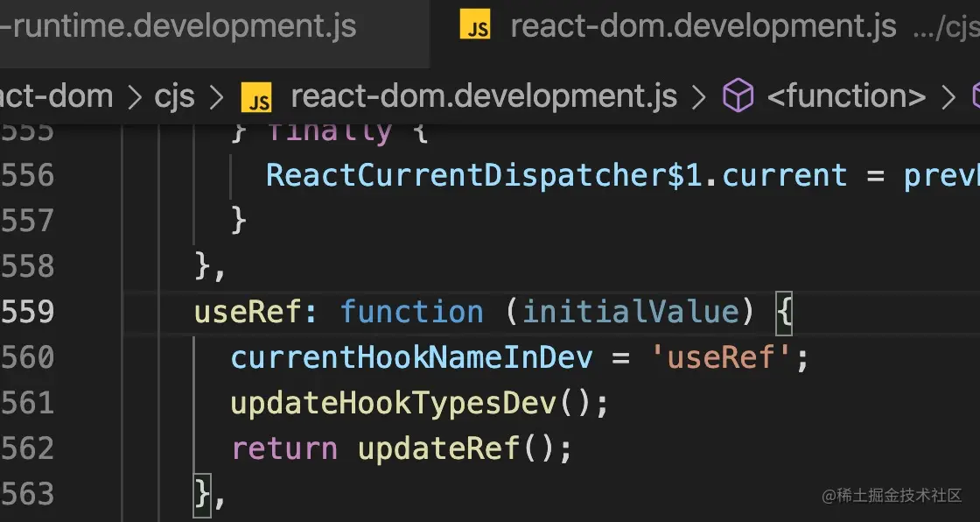Click line number 562 in the gutter
This screenshot has height=522, width=980.
(27, 448)
